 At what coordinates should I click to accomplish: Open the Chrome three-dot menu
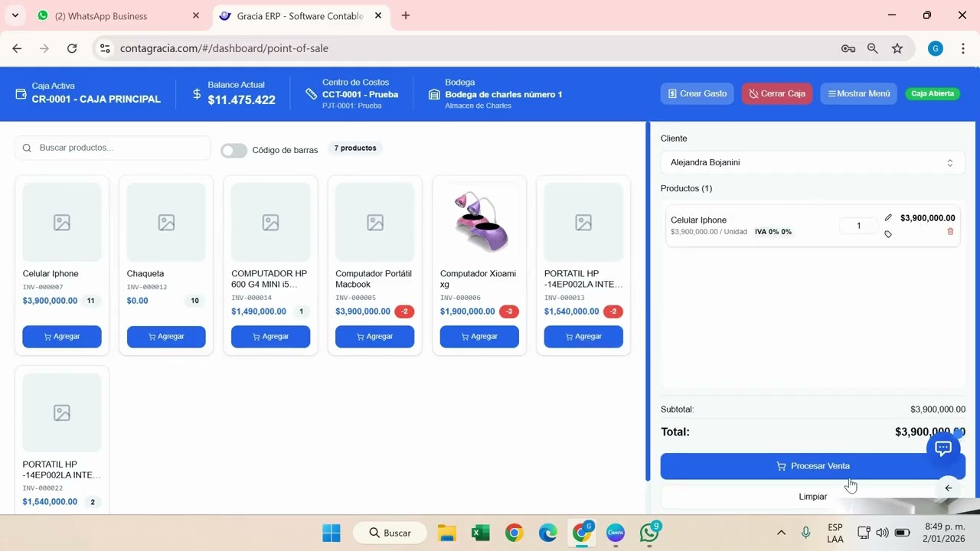962,48
